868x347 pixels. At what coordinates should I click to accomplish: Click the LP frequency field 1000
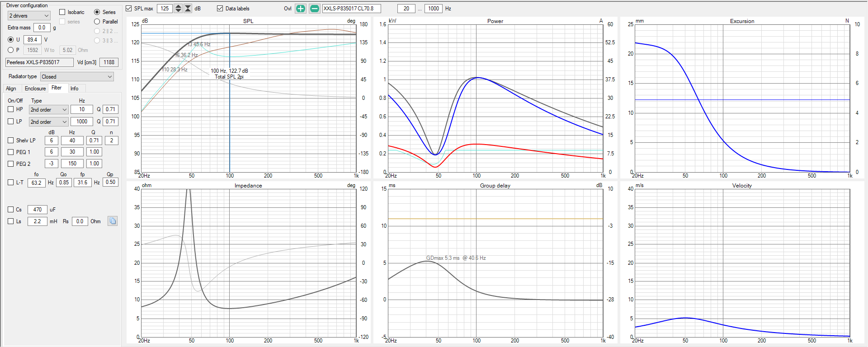[82, 122]
